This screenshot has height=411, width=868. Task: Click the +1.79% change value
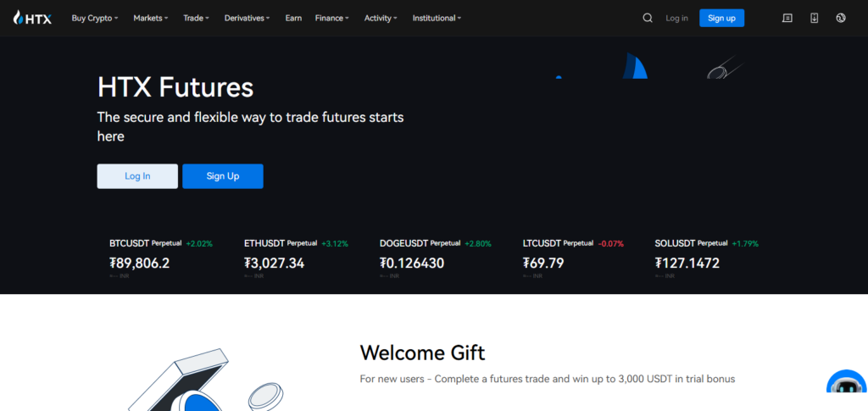tap(745, 243)
